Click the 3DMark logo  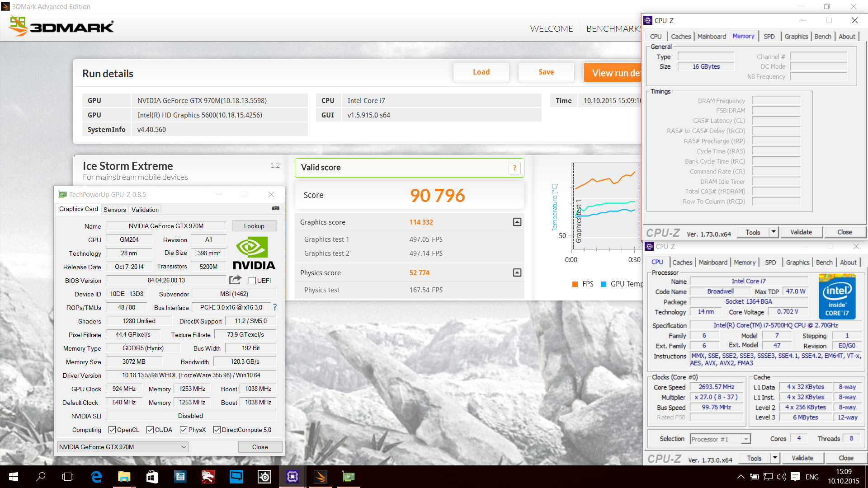click(61, 26)
